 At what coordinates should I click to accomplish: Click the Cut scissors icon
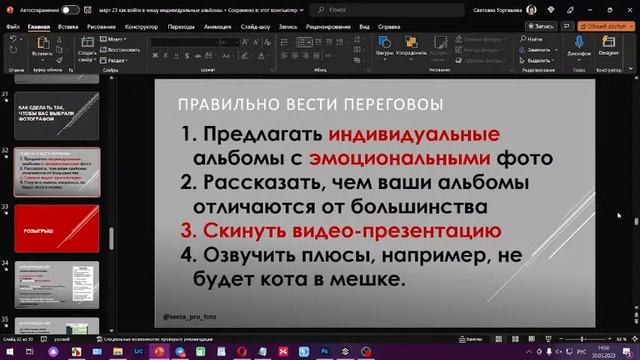(x=60, y=39)
